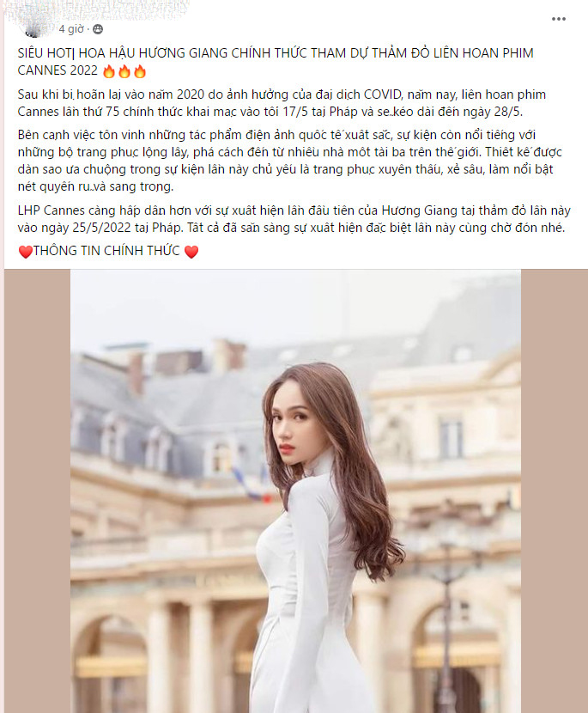Click the friends audience privacy icon
The image size is (588, 713).
98,29
